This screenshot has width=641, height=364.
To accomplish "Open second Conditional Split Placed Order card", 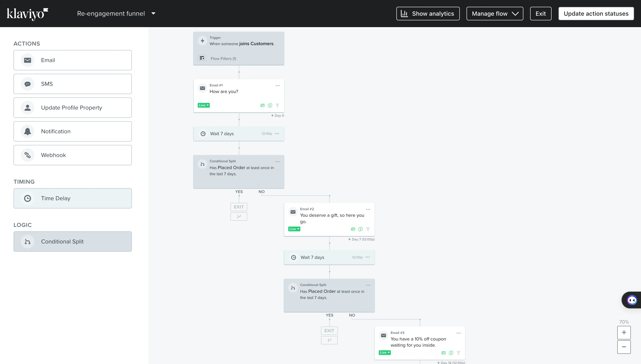I will 329,296.
